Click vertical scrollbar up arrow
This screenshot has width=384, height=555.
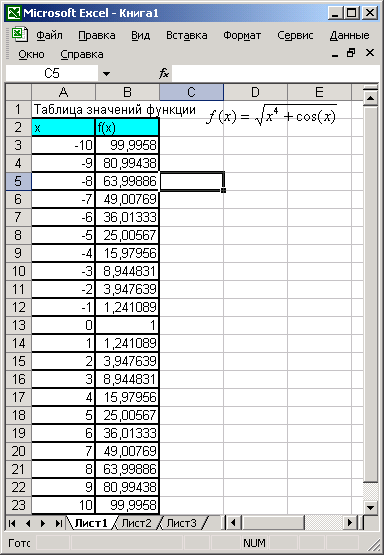[x=371, y=98]
